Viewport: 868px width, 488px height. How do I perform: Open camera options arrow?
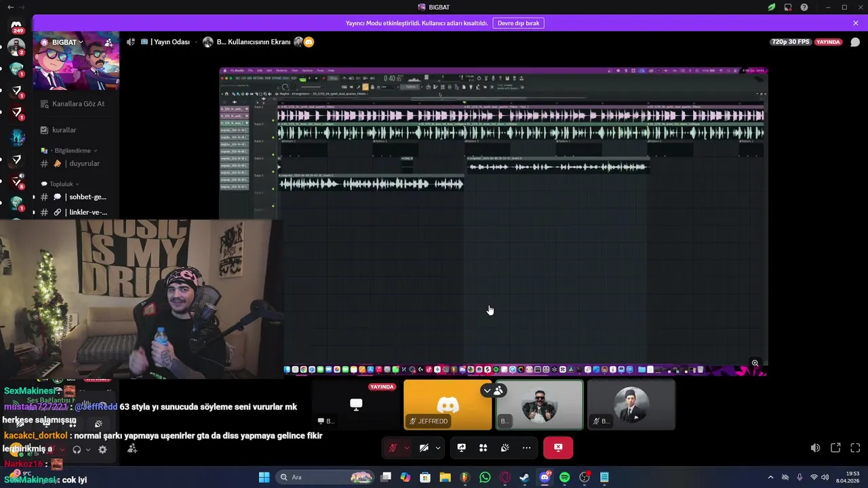(438, 448)
